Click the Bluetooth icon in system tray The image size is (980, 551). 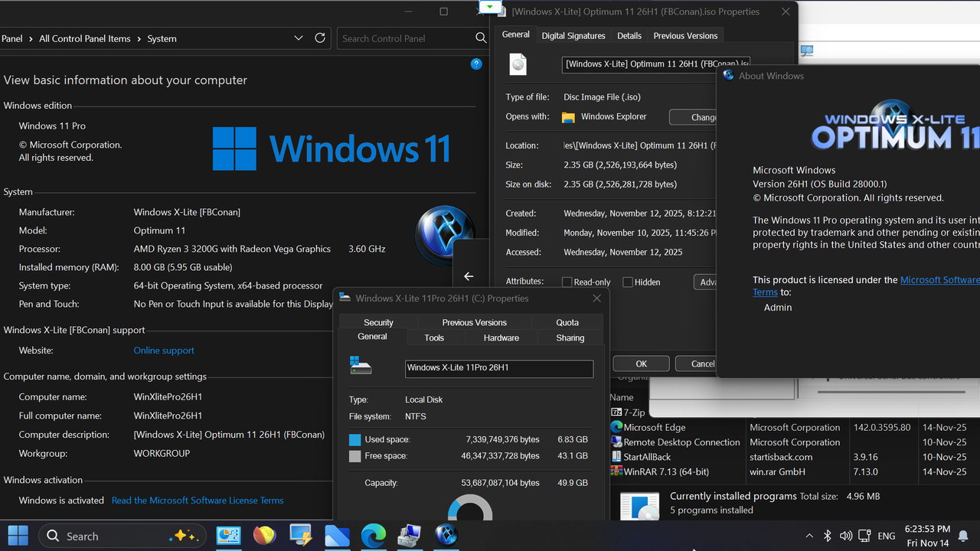828,536
